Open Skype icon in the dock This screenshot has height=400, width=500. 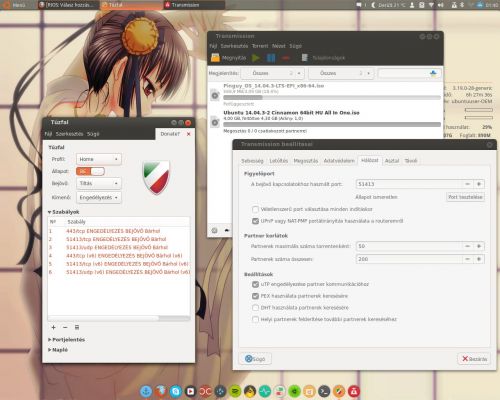pos(176,391)
